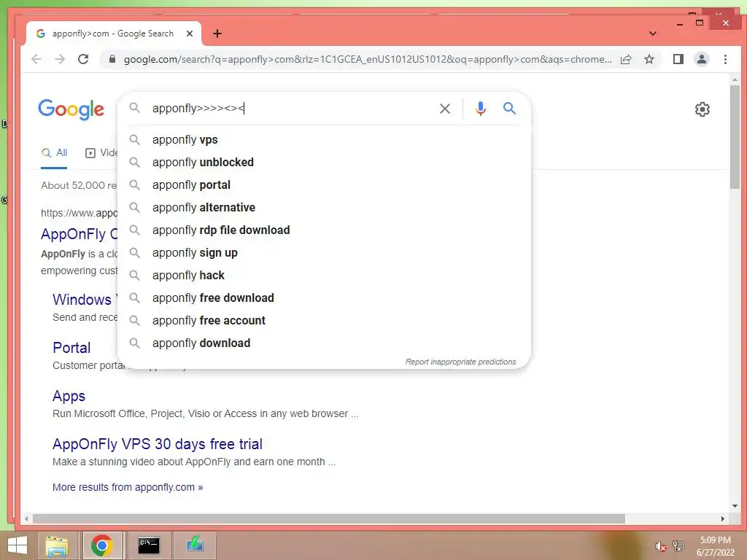The height and width of the screenshot is (560, 747).
Task: Click the Chrome taskbar icon
Action: tap(101, 545)
